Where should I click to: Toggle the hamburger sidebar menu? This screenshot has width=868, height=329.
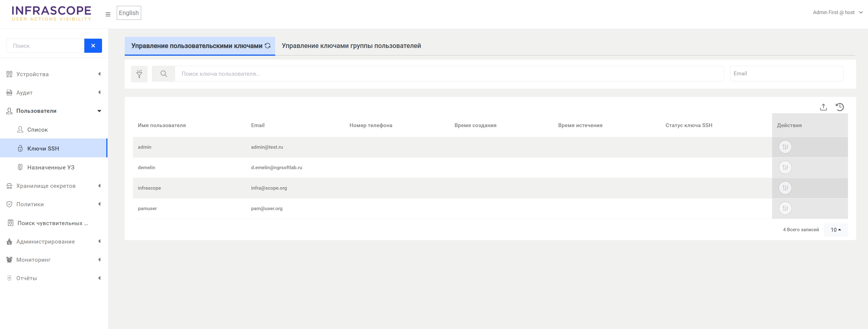[108, 14]
